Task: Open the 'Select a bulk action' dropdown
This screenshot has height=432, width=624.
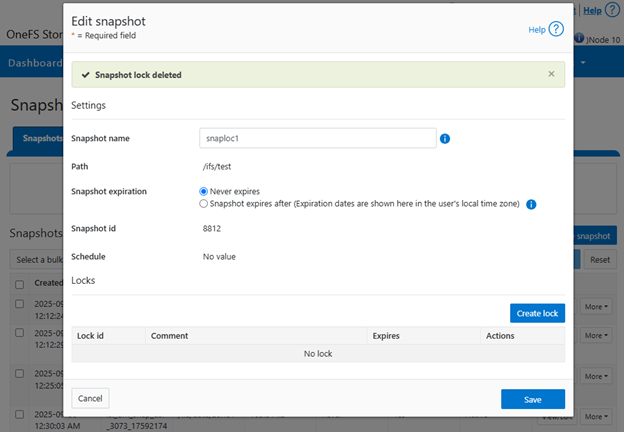Action: coord(38,261)
